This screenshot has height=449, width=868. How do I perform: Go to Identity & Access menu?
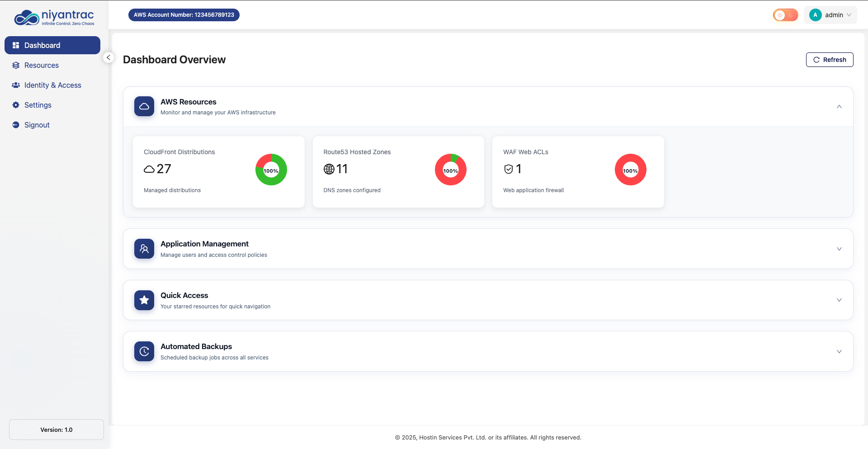(x=52, y=85)
